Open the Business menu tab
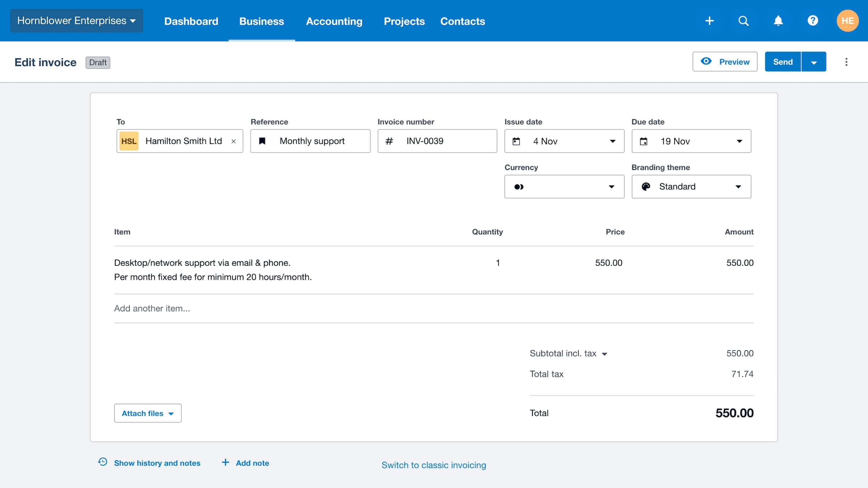The height and width of the screenshot is (488, 868). coord(261,21)
